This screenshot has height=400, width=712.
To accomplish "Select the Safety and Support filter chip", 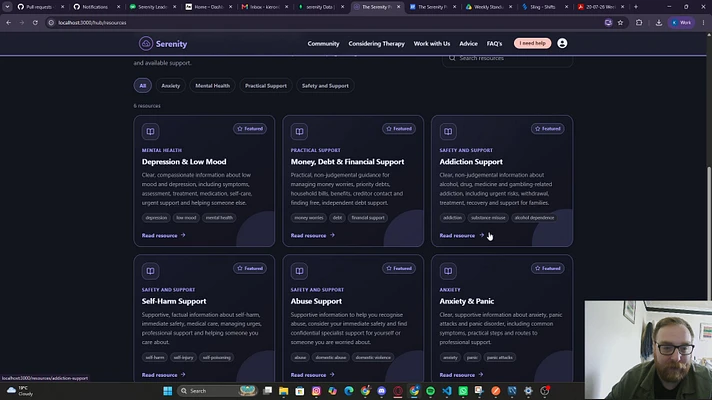I will (325, 86).
